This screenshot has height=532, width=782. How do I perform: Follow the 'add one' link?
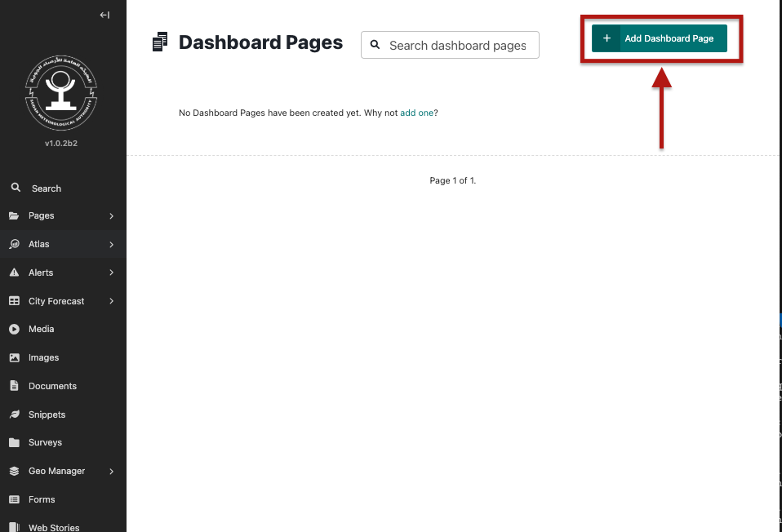click(416, 113)
